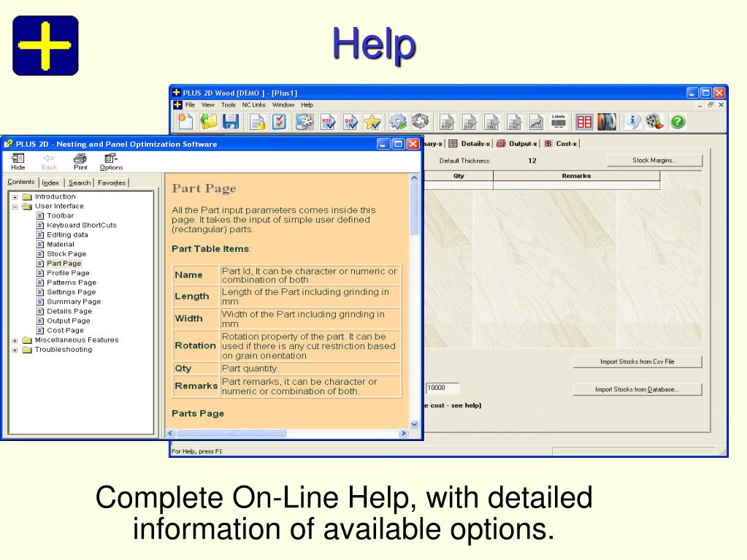Image resolution: width=747 pixels, height=560 pixels.
Task: Open the NC Links menu
Action: coord(253,104)
